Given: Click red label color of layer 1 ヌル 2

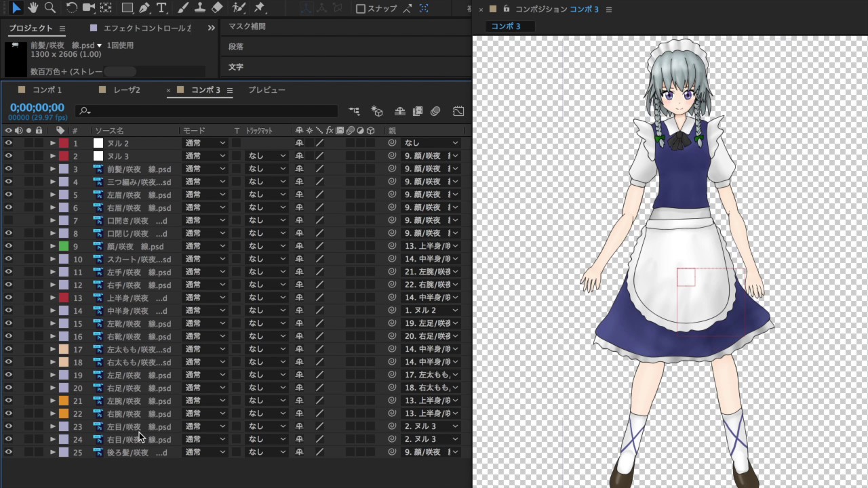Looking at the screenshot, I should click(x=64, y=143).
